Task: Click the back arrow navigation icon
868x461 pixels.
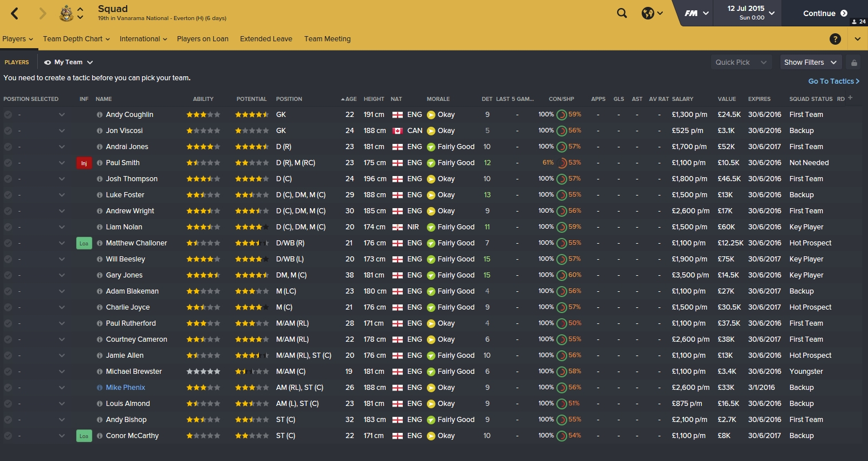Action: [15, 13]
